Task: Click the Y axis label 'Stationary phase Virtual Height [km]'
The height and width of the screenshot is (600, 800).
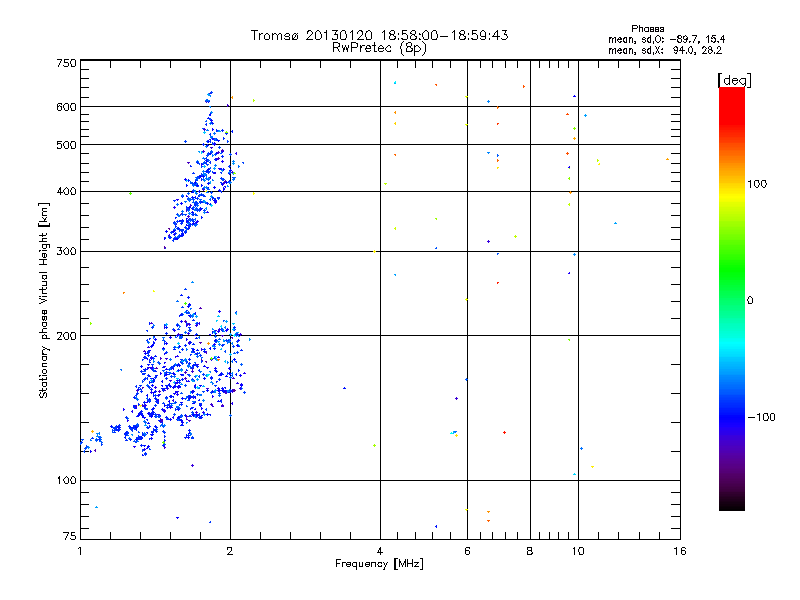Action: coord(43,300)
